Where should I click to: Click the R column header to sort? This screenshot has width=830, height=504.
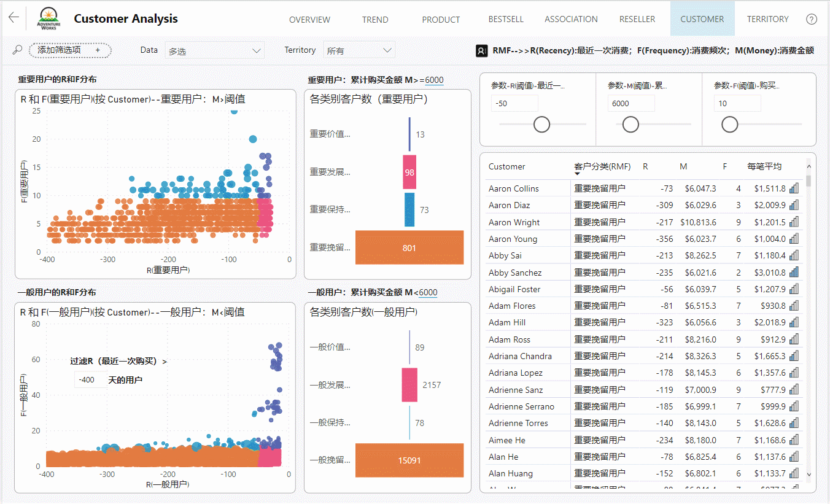[645, 166]
